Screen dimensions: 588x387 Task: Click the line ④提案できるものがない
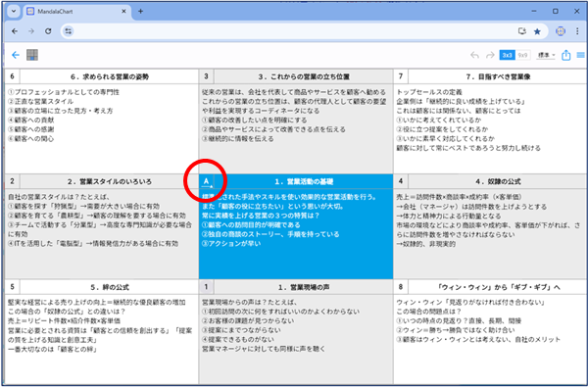click(x=238, y=340)
